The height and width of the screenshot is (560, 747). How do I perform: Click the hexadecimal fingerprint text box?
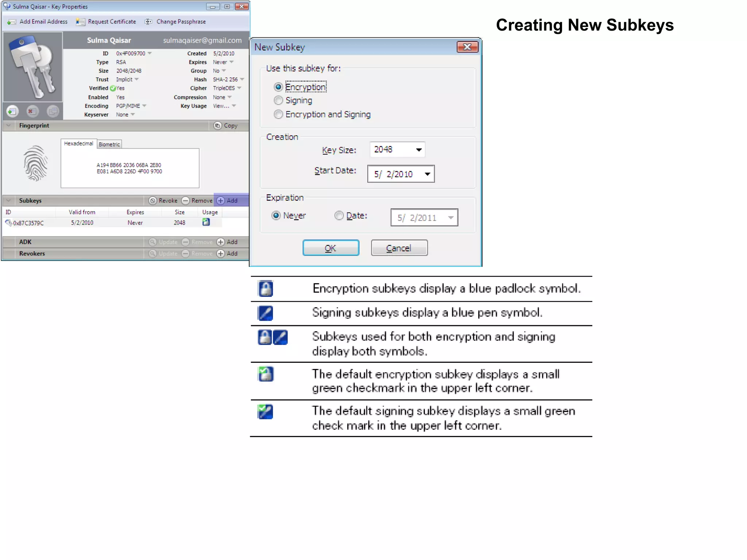tap(130, 168)
